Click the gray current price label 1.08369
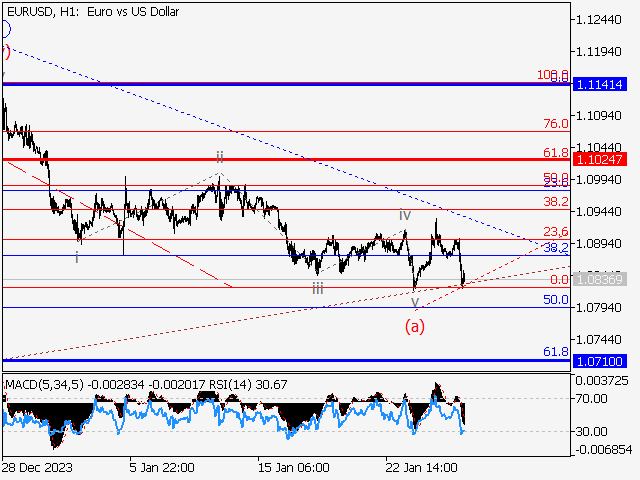The width and height of the screenshot is (640, 480). pos(600,279)
